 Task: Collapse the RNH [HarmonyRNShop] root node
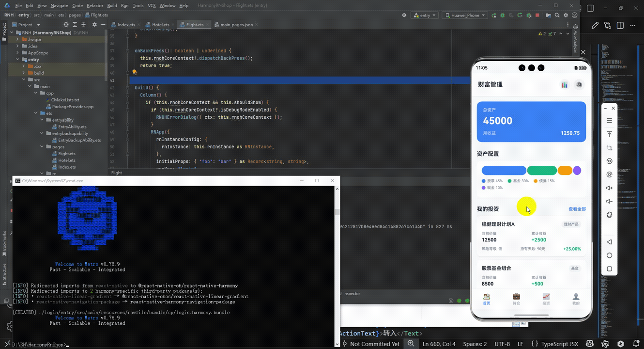pos(12,32)
